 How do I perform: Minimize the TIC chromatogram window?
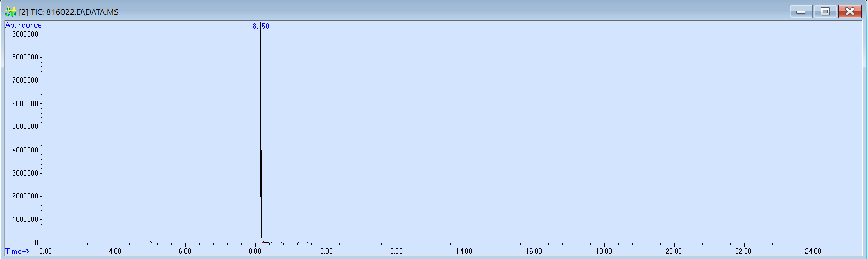click(x=801, y=11)
